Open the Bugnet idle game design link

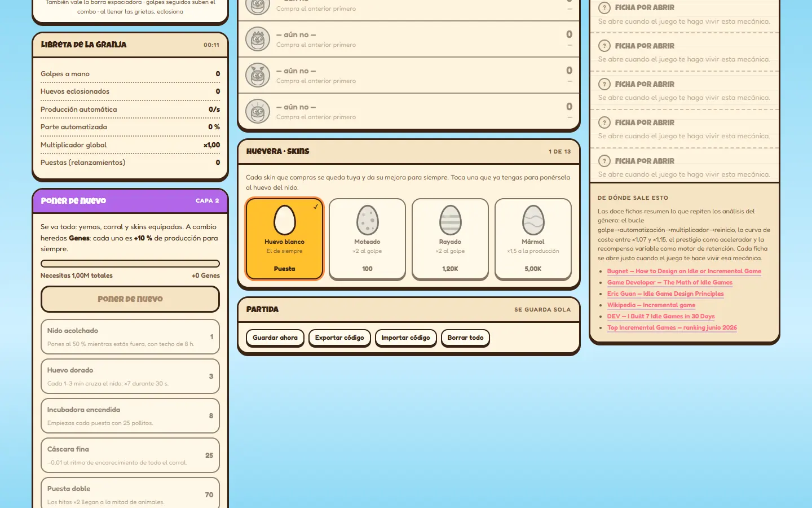[x=684, y=271]
